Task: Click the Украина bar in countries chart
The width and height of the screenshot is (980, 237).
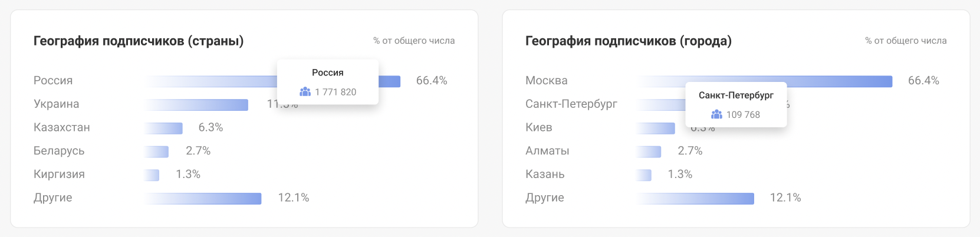Action: coord(196,105)
